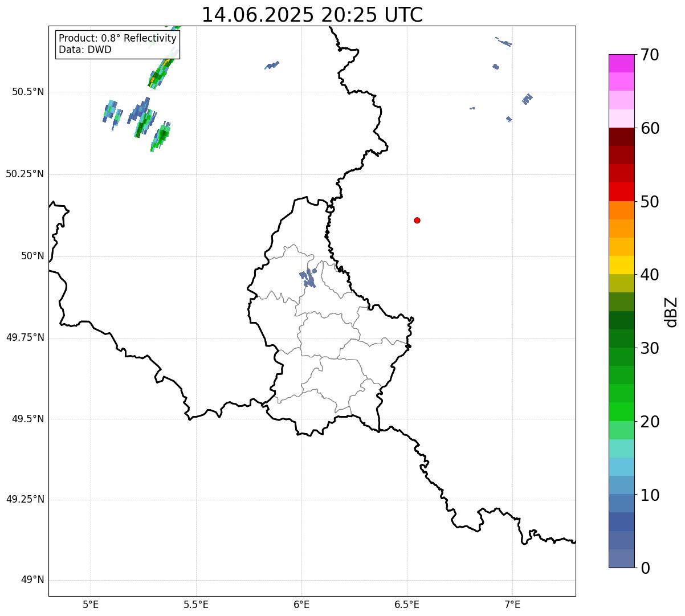Click the colorbar tick label '40'
The height and width of the screenshot is (616, 685).
650,275
